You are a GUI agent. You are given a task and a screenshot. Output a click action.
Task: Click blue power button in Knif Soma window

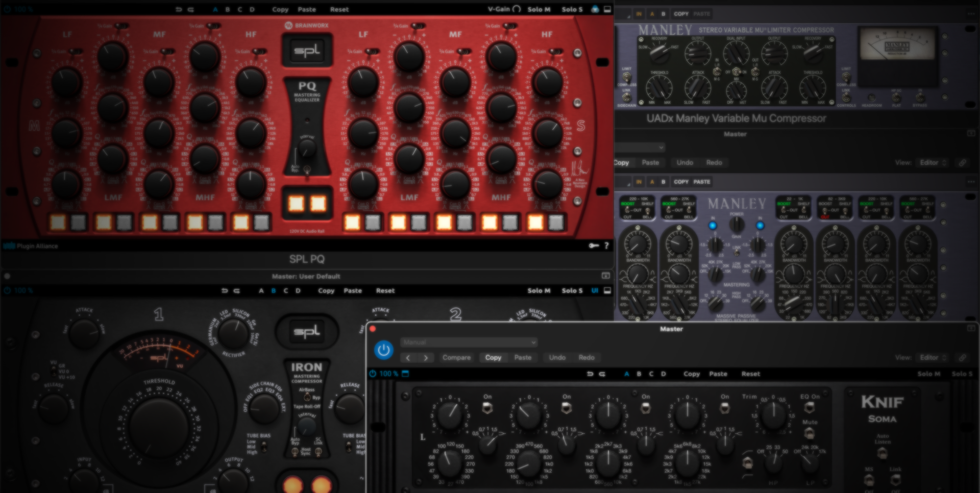[384, 350]
